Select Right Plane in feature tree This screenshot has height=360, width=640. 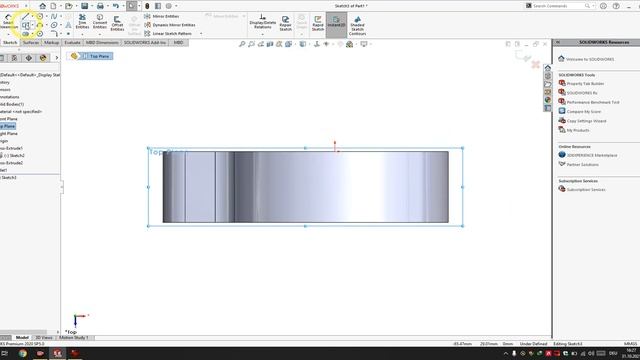pyautogui.click(x=9, y=133)
